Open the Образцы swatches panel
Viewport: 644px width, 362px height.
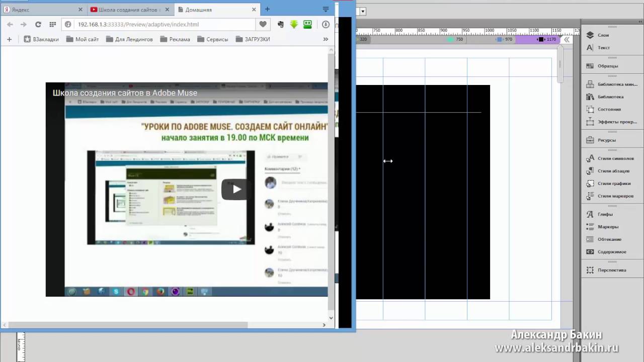602,66
